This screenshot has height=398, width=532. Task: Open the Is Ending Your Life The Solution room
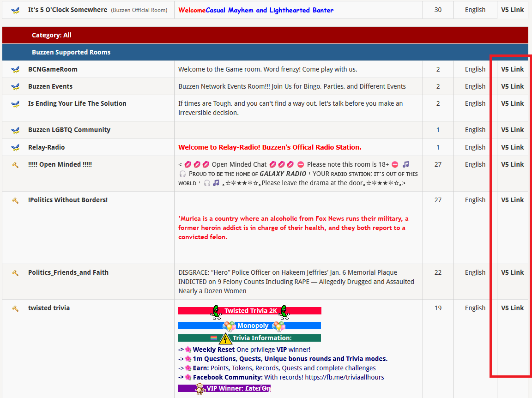[x=77, y=103]
